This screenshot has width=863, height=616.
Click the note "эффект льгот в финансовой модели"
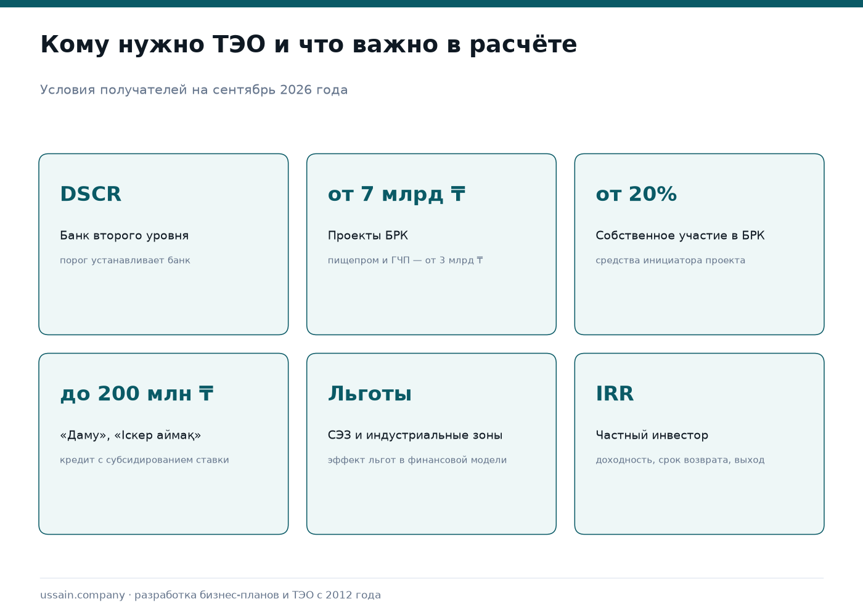[417, 460]
